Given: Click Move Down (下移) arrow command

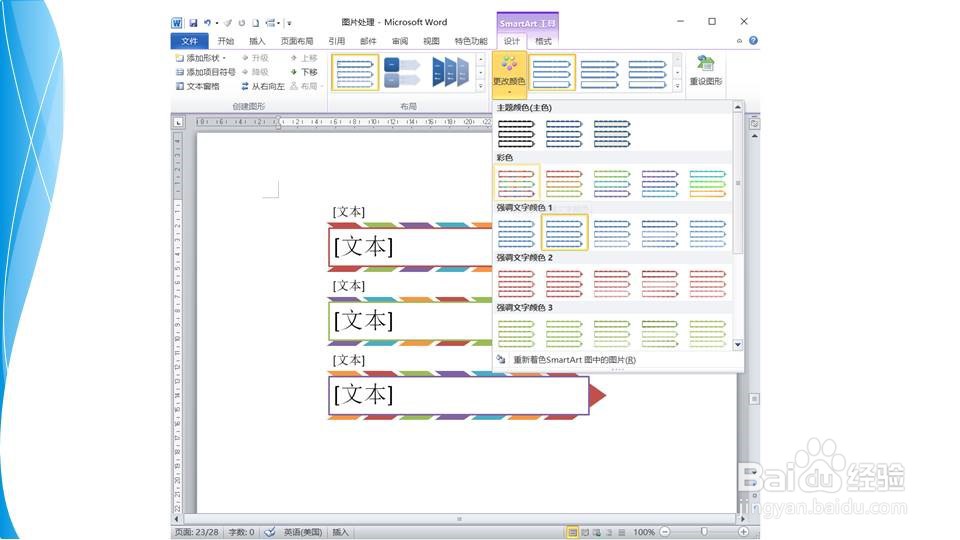Looking at the screenshot, I should [x=304, y=72].
